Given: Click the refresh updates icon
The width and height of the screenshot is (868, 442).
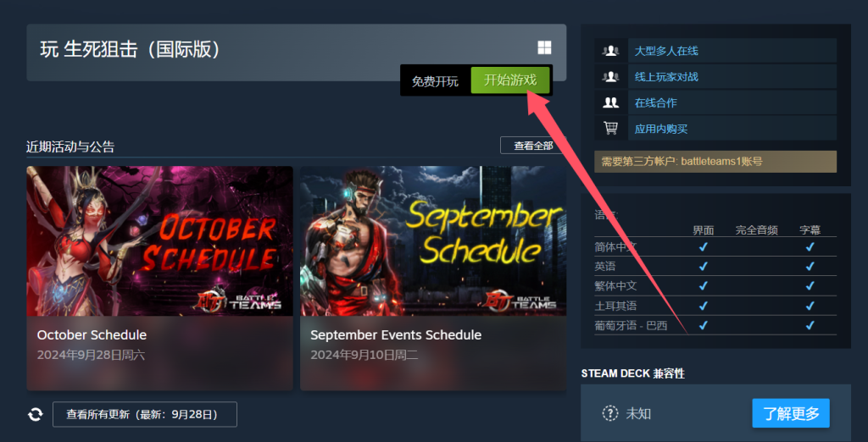Looking at the screenshot, I should (36, 414).
